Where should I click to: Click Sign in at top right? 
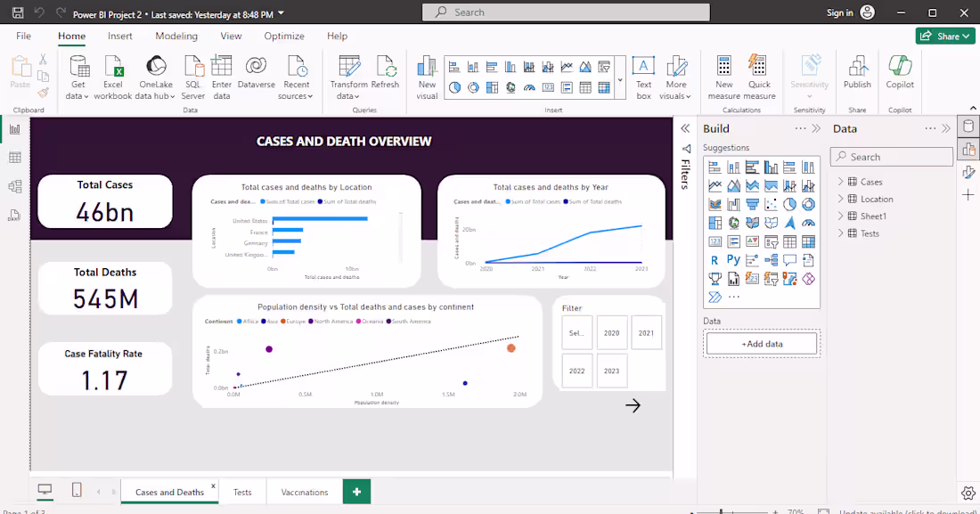[x=839, y=12]
